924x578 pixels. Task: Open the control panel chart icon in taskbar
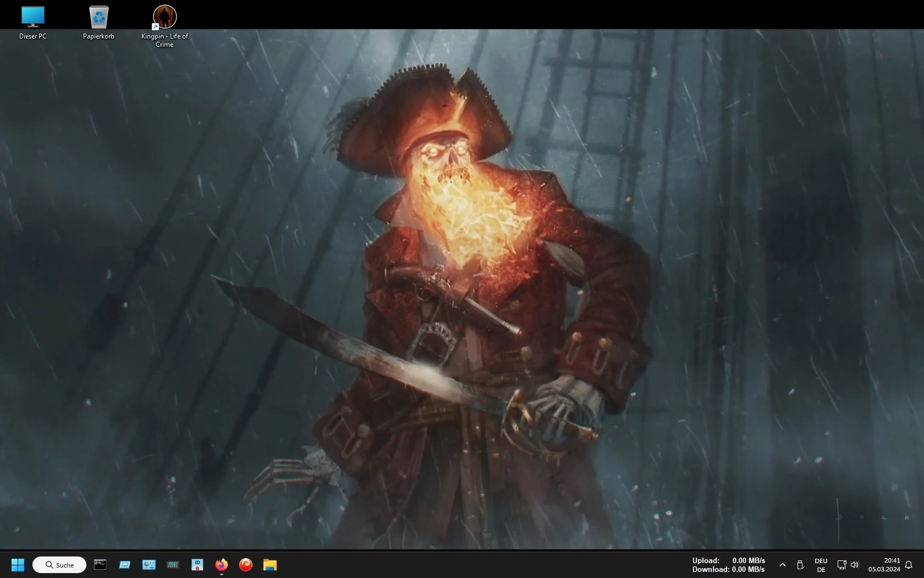click(x=148, y=564)
